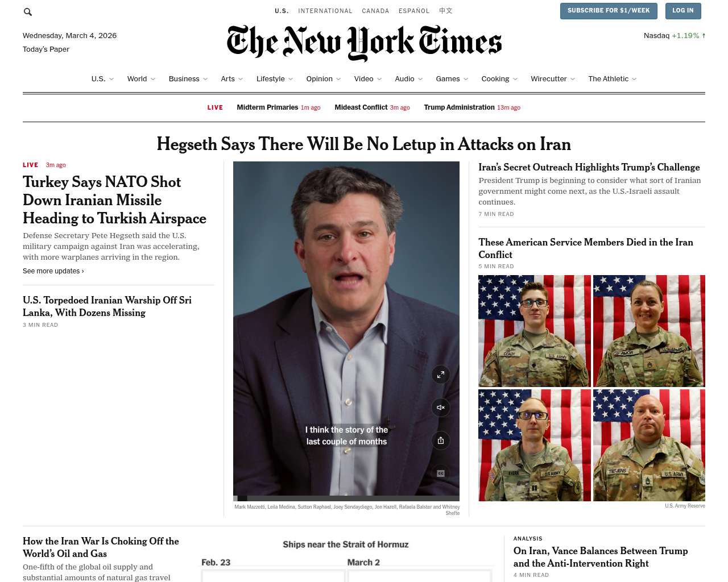Screen dimensions: 728x582
Task: Click Subscribe for $1/week button
Action: coord(609,11)
